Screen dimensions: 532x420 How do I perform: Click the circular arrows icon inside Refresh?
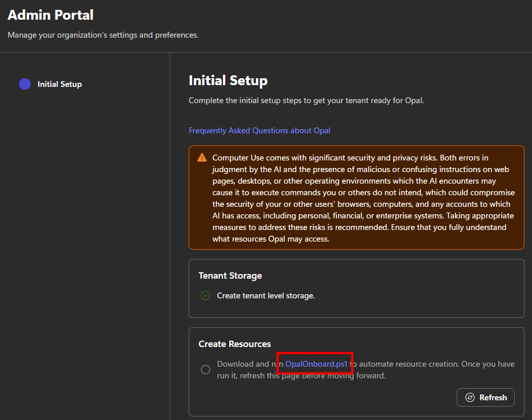[x=470, y=397]
